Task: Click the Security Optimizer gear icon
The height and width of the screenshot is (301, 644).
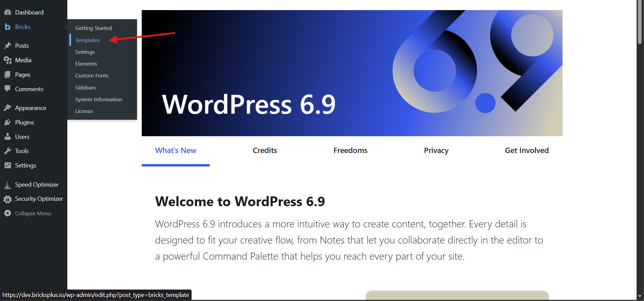Action: (x=7, y=199)
